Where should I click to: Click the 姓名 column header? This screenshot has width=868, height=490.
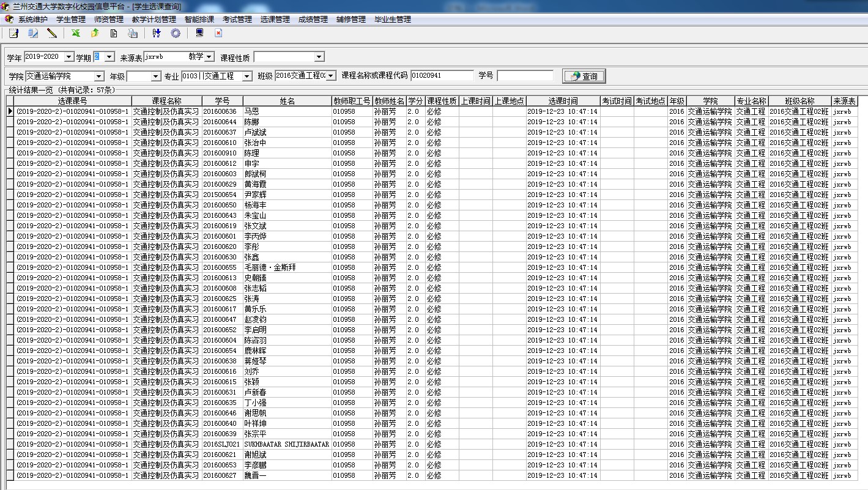click(287, 101)
